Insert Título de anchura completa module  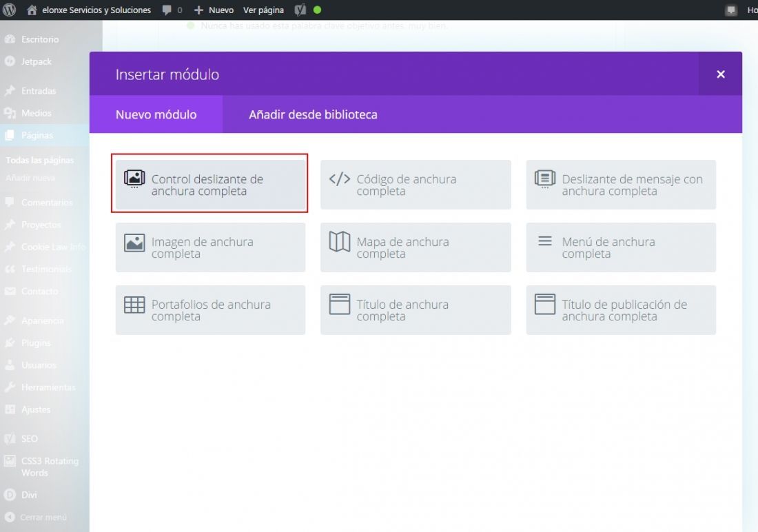[416, 310]
